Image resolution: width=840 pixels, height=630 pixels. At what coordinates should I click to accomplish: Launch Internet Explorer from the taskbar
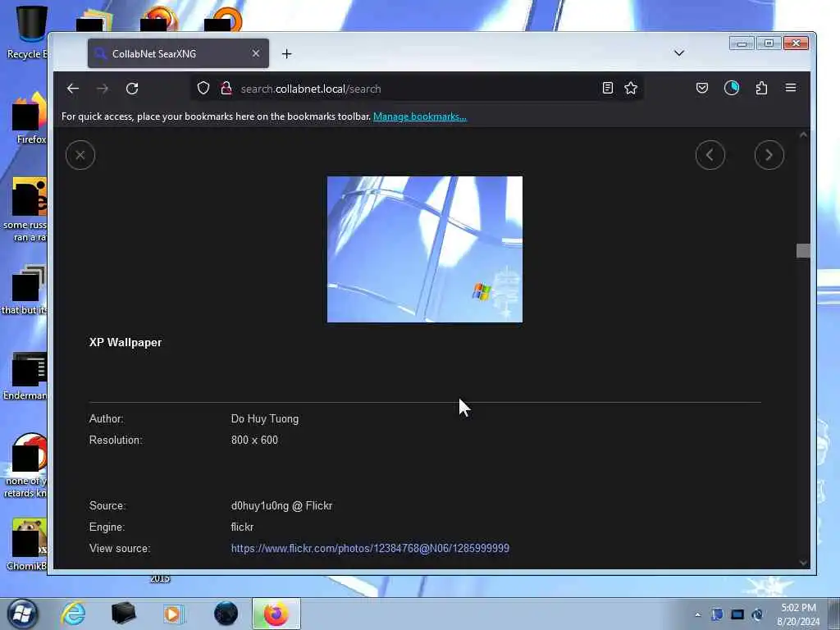click(73, 614)
